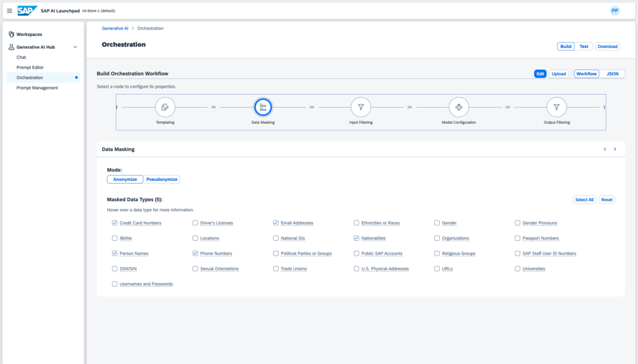Check the SSN/SIN checkbox
The height and width of the screenshot is (364, 638).
(115, 269)
